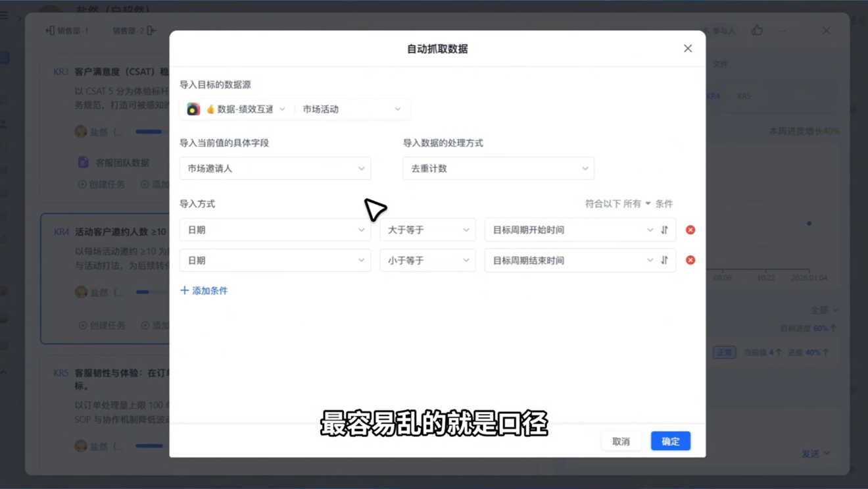Click the KR4 owner avatar
The width and height of the screenshot is (868, 489).
[81, 292]
